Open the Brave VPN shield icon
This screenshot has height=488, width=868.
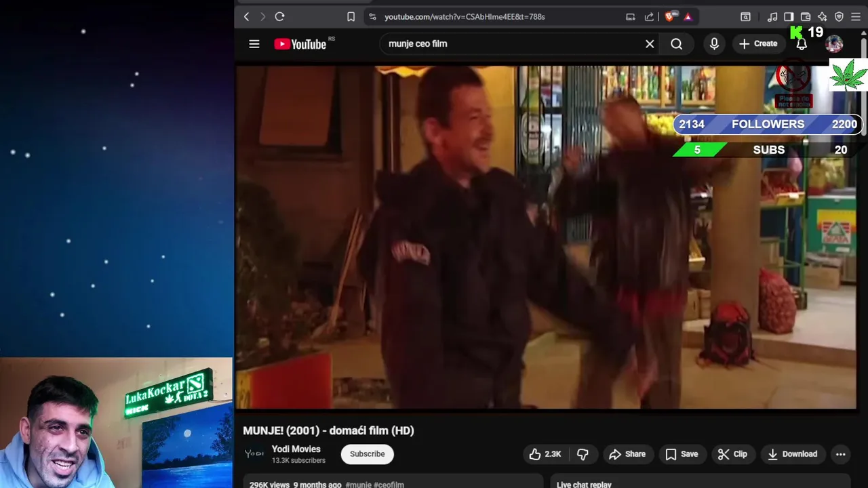point(839,17)
